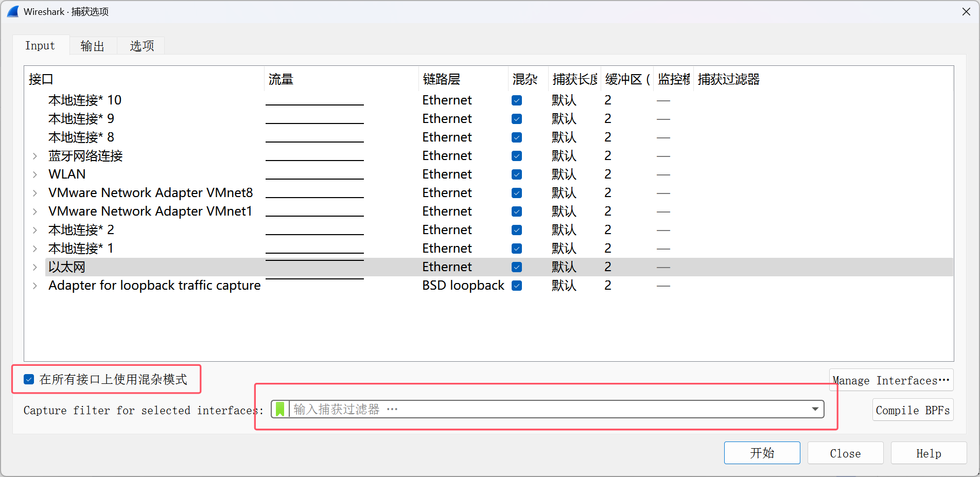Viewport: 980px width, 477px height.
Task: Toggle promiscuous checkbox for VMnet1 adapter
Action: [517, 211]
